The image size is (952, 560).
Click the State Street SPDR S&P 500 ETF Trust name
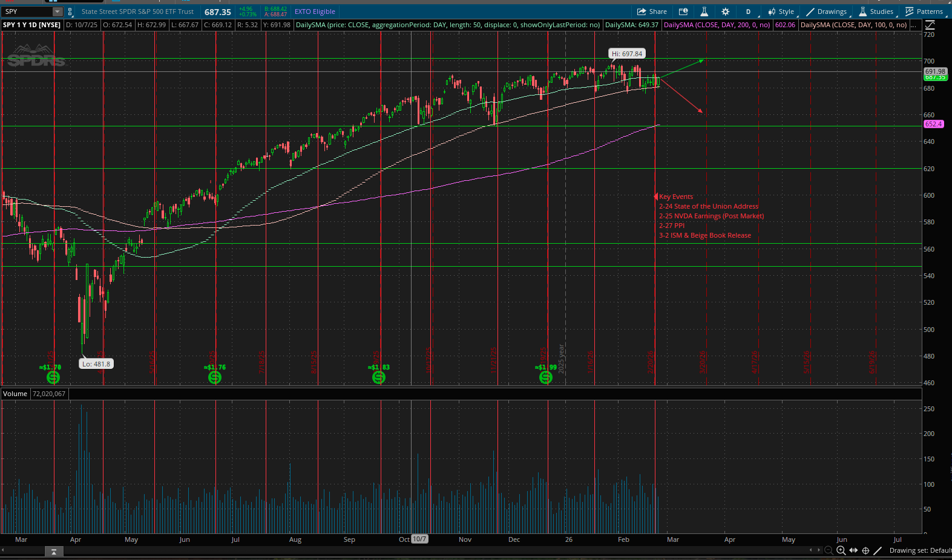pos(138,11)
